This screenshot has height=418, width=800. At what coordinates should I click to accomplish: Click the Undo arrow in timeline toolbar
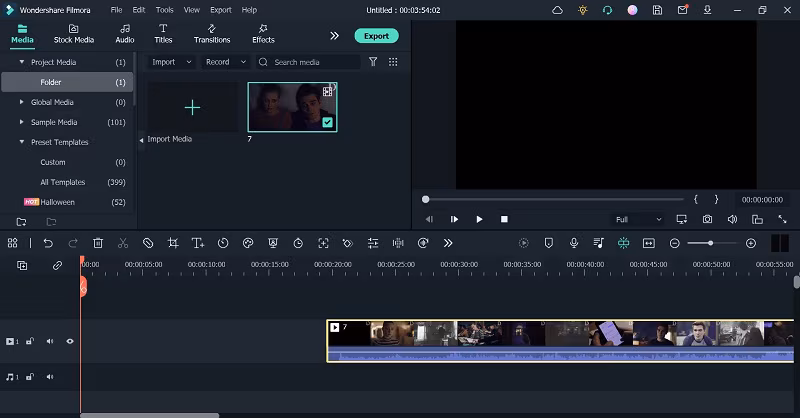[47, 243]
